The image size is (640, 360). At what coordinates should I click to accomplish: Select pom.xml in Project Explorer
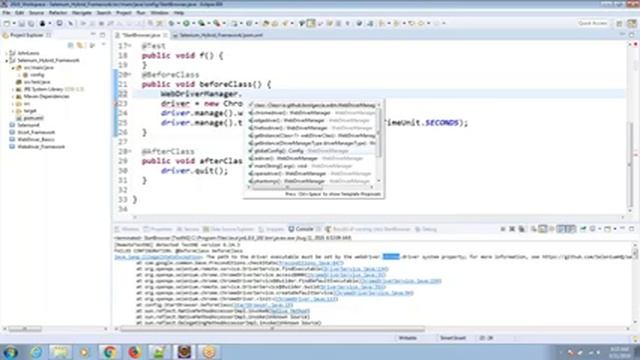(x=33, y=118)
